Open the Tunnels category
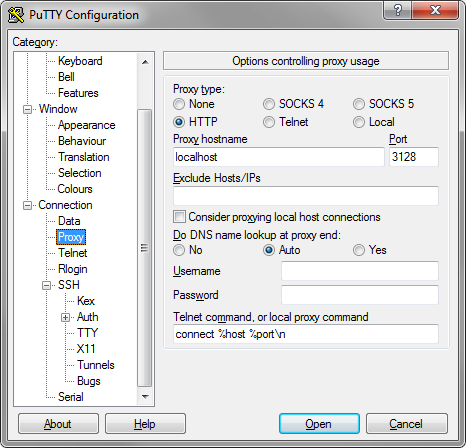This screenshot has width=466, height=448. point(96,365)
